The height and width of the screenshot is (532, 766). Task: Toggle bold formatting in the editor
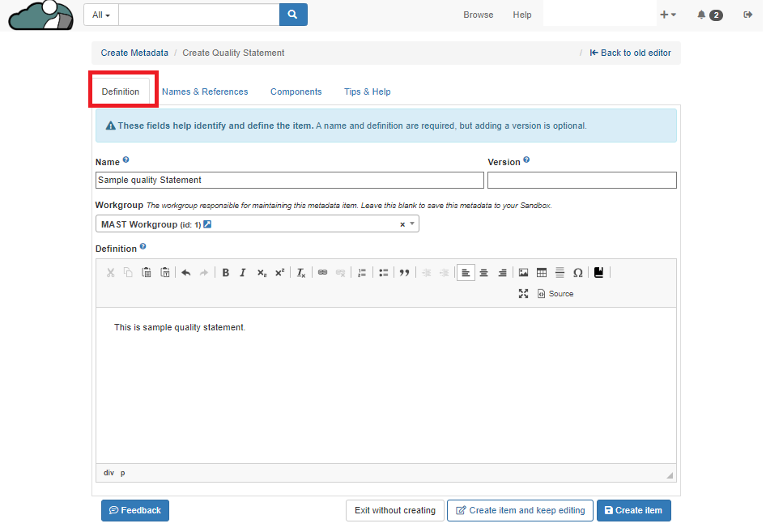pos(226,273)
